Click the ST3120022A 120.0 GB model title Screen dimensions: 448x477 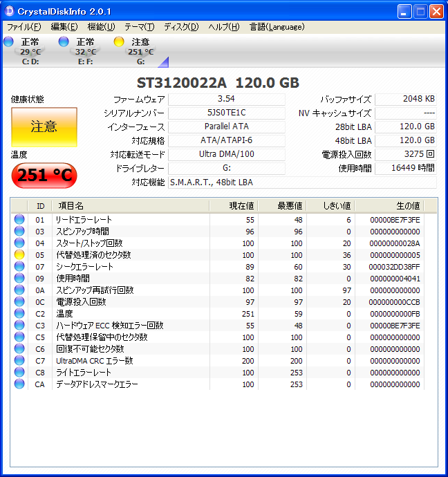[218, 83]
